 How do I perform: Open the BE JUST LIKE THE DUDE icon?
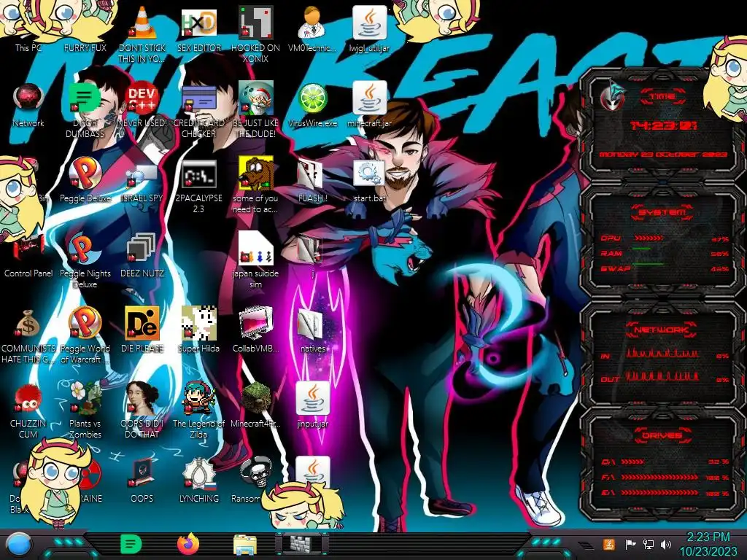tap(255, 111)
